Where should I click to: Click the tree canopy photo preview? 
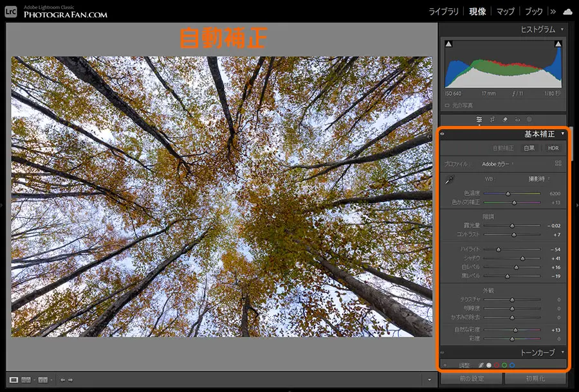coord(221,197)
